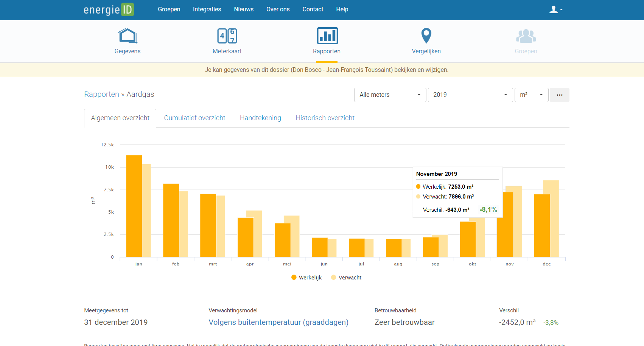The width and height of the screenshot is (644, 346).
Task: Open the Nieuws menu item
Action: click(244, 9)
